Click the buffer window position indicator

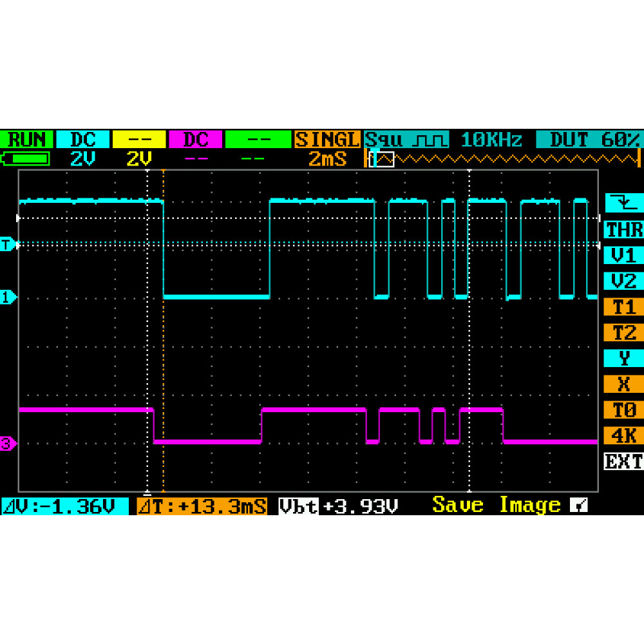click(x=384, y=158)
